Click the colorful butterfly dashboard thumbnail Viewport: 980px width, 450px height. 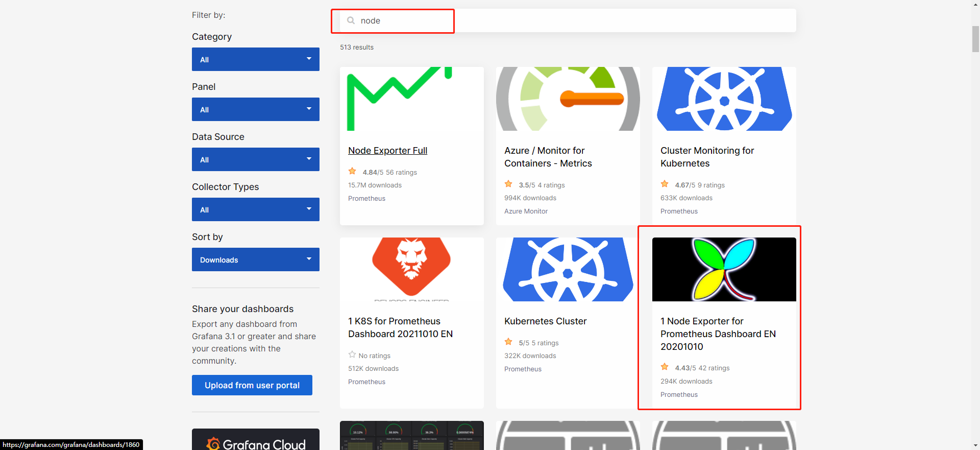(x=724, y=269)
